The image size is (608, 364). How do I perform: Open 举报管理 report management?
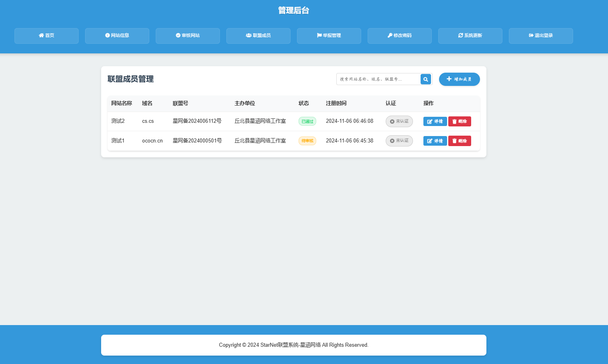pos(329,36)
